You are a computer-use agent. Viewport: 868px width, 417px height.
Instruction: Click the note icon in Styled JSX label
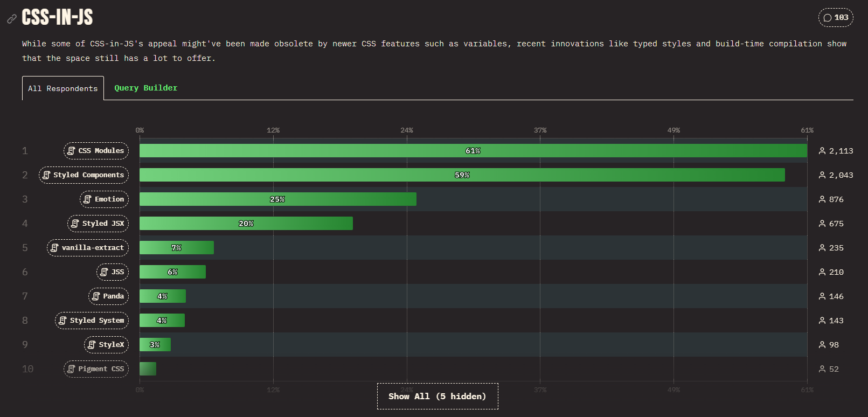[75, 224]
